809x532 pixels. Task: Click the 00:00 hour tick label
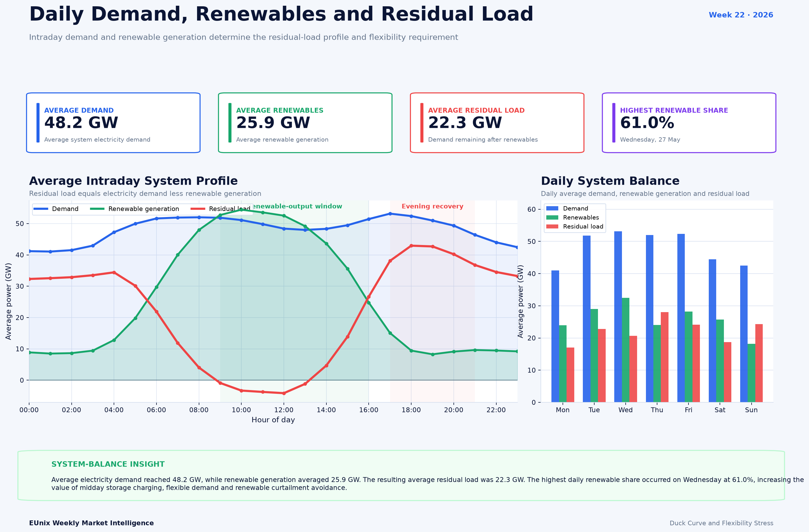pyautogui.click(x=29, y=410)
